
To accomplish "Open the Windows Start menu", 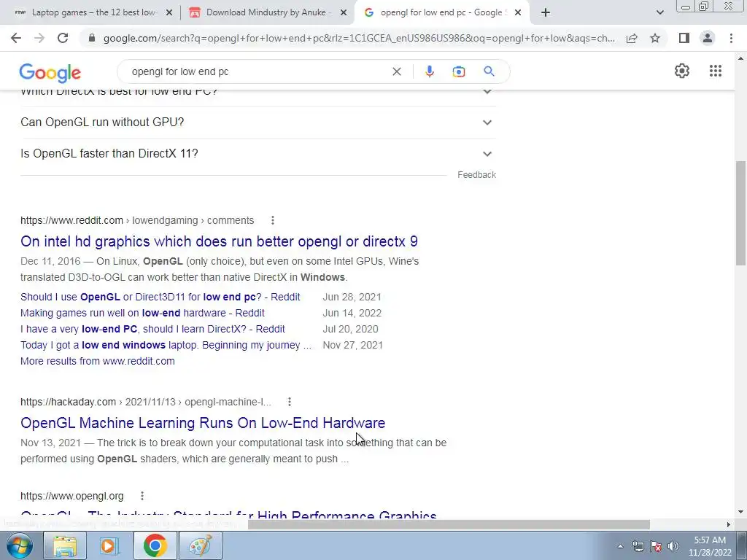I will (x=18, y=545).
